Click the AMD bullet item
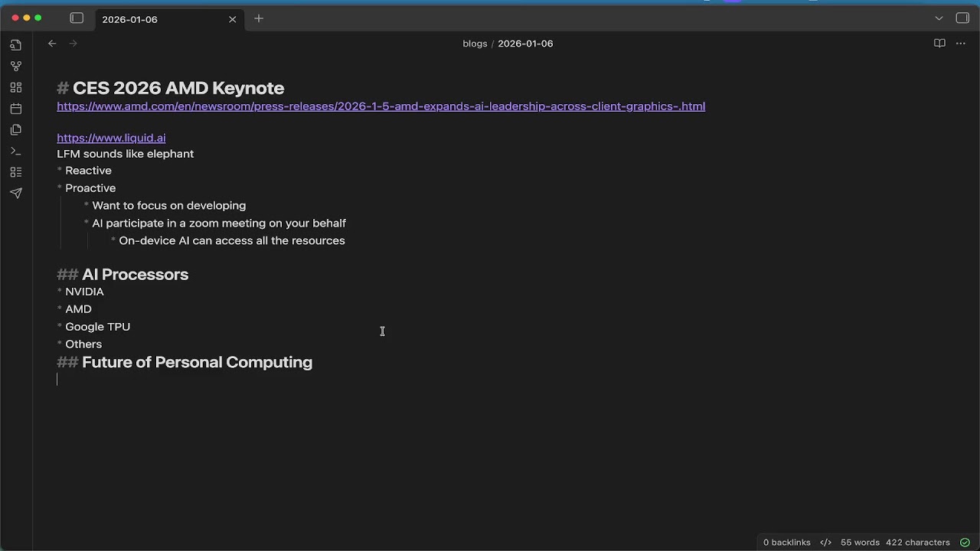The height and width of the screenshot is (551, 980). tap(78, 309)
